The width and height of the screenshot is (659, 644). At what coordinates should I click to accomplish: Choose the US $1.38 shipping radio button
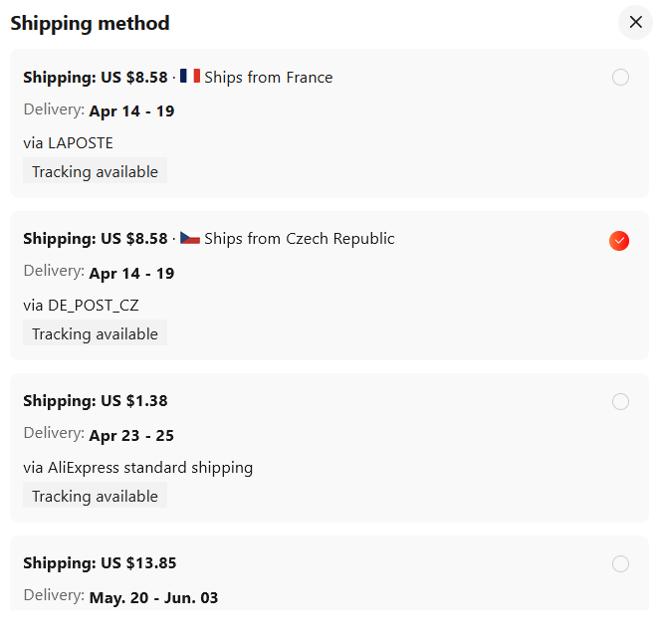620,401
